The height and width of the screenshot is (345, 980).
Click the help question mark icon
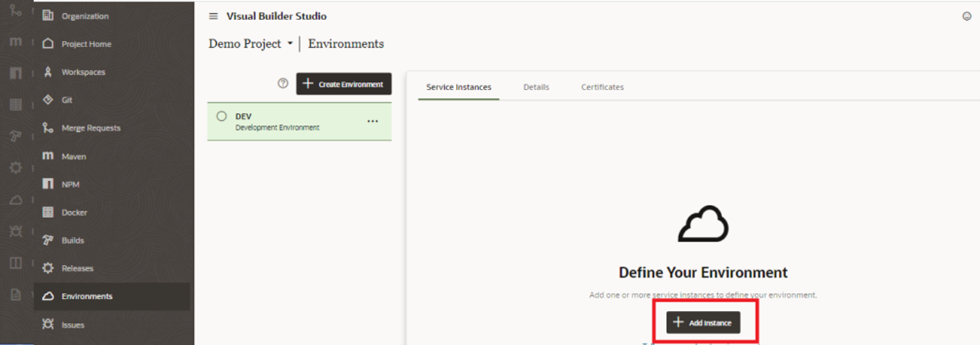283,83
